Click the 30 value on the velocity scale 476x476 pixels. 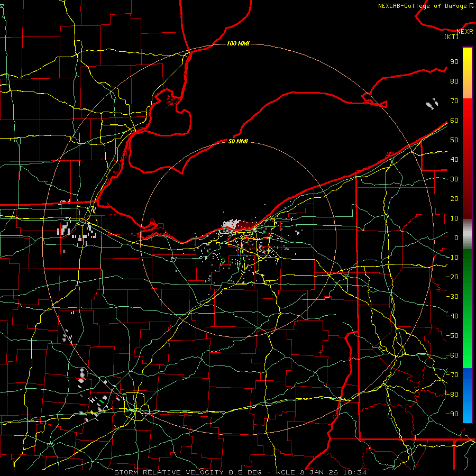coord(454,179)
